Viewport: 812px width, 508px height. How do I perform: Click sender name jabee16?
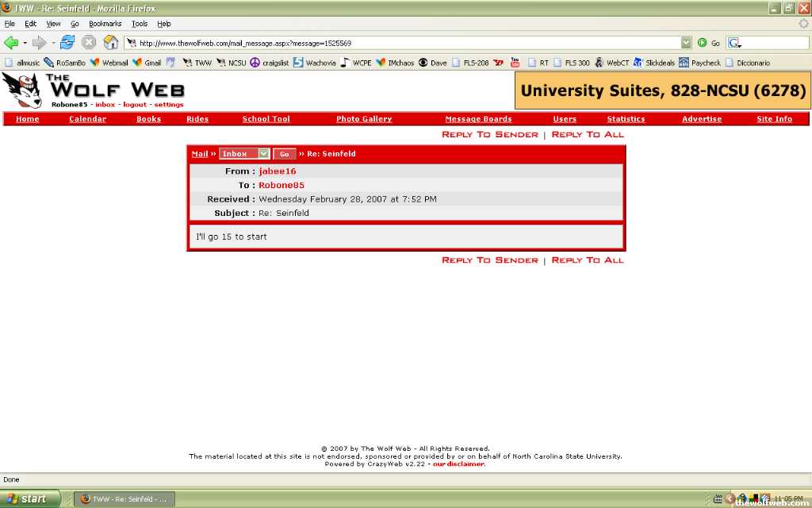[x=277, y=171]
